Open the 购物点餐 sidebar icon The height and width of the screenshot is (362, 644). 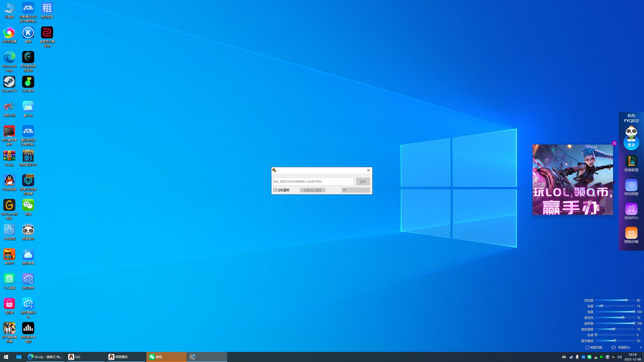click(631, 233)
